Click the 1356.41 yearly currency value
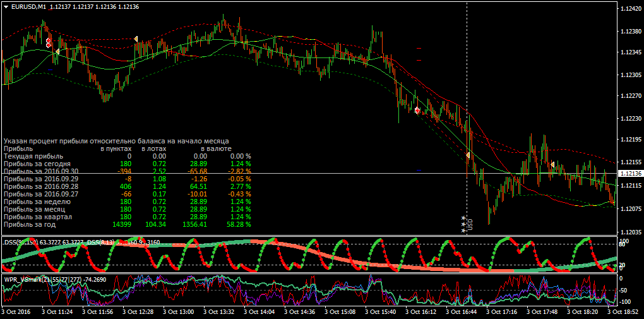This screenshot has width=644, height=319. (195, 224)
